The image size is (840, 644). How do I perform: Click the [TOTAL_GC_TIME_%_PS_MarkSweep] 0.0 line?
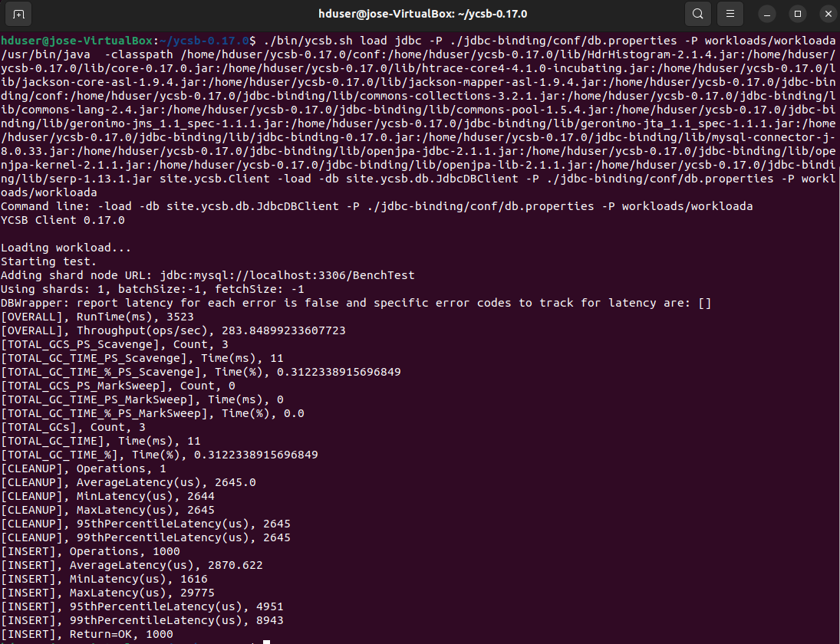pos(152,413)
